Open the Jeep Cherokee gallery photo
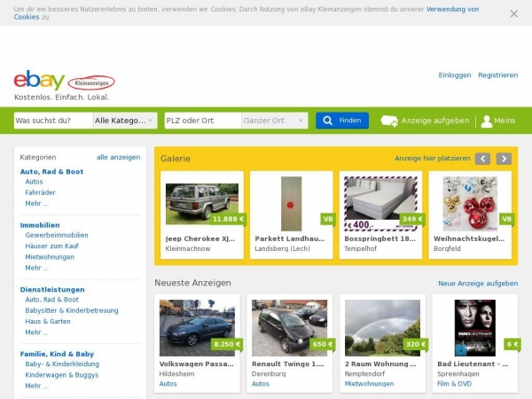The image size is (532, 399). pyautogui.click(x=202, y=204)
